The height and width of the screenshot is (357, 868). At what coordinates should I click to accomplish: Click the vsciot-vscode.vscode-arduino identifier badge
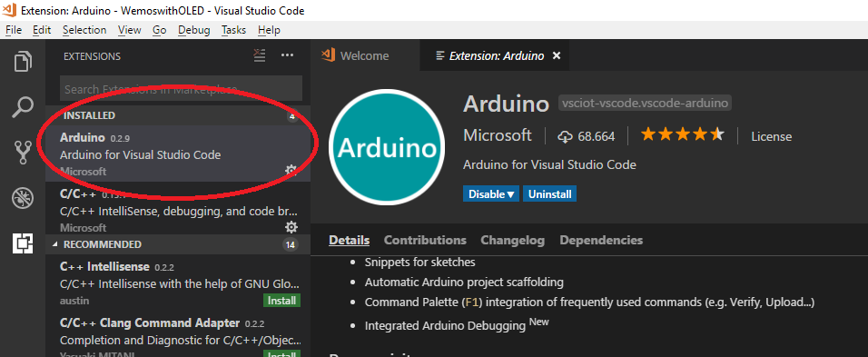[x=645, y=103]
